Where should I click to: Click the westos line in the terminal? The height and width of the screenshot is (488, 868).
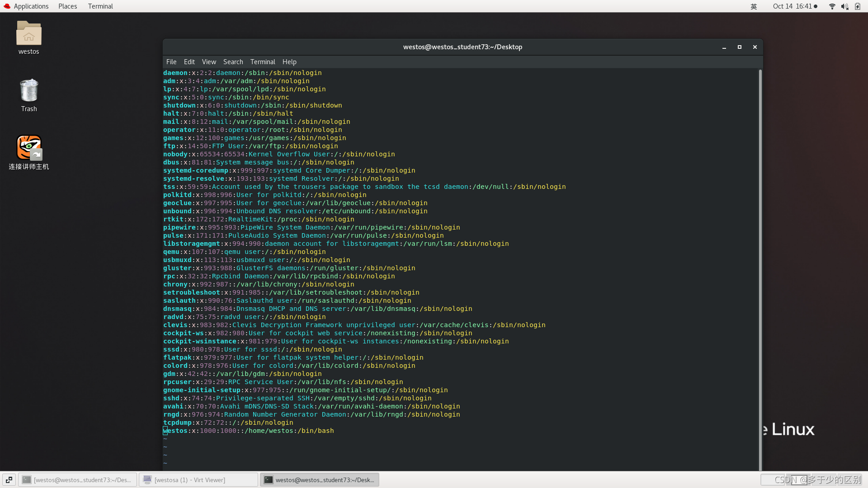(x=249, y=431)
